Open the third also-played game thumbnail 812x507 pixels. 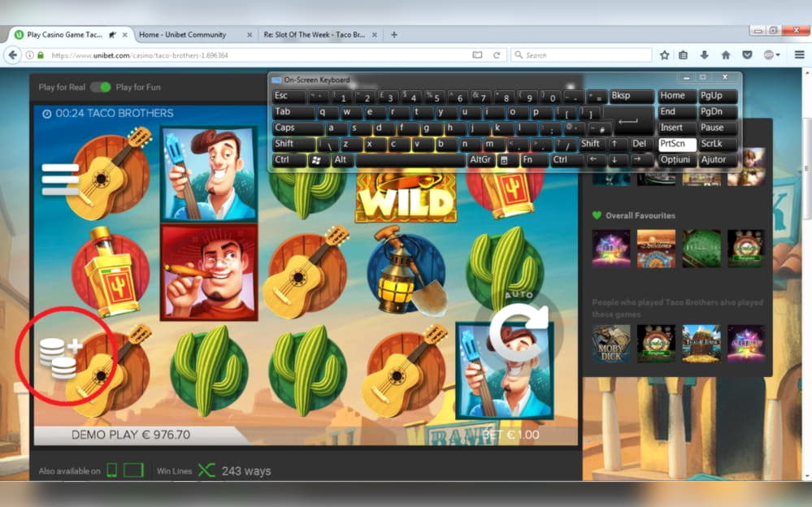click(x=701, y=344)
